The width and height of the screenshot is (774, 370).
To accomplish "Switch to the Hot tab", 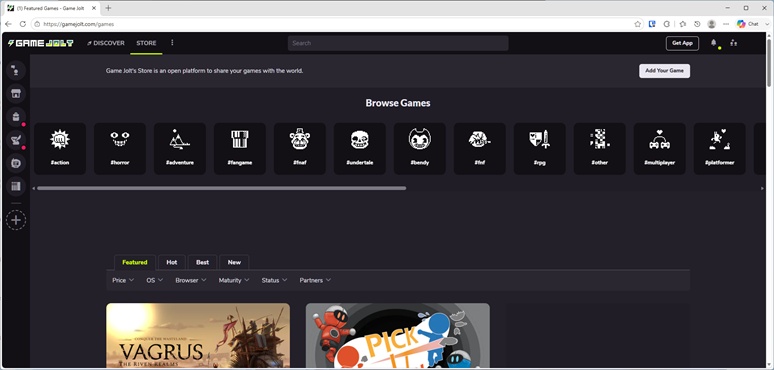I will pos(172,262).
